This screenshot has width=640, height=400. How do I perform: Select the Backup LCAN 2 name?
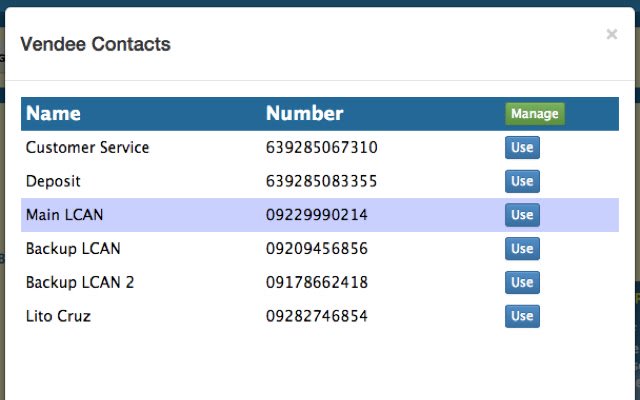tap(80, 282)
